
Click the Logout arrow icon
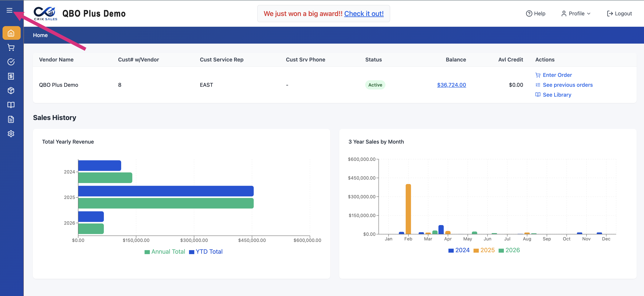point(610,13)
